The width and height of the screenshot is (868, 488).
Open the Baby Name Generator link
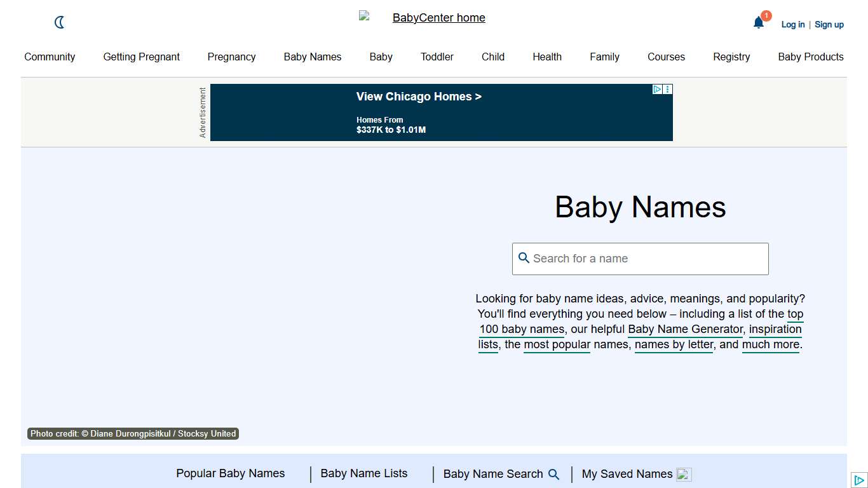click(684, 329)
